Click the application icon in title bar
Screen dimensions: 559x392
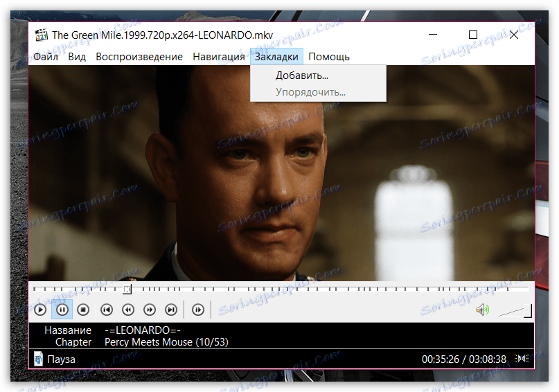41,35
